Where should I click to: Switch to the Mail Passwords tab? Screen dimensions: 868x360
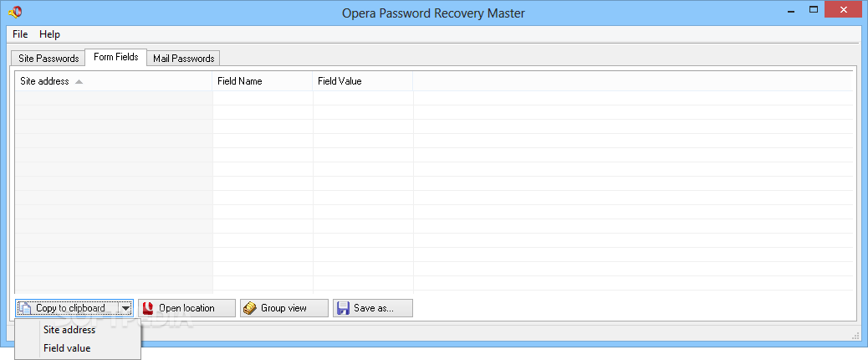click(x=183, y=58)
